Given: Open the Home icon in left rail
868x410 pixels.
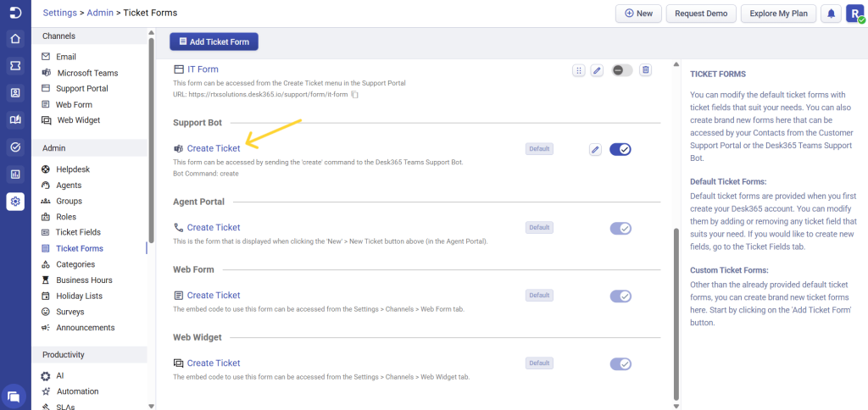Looking at the screenshot, I should (14, 39).
